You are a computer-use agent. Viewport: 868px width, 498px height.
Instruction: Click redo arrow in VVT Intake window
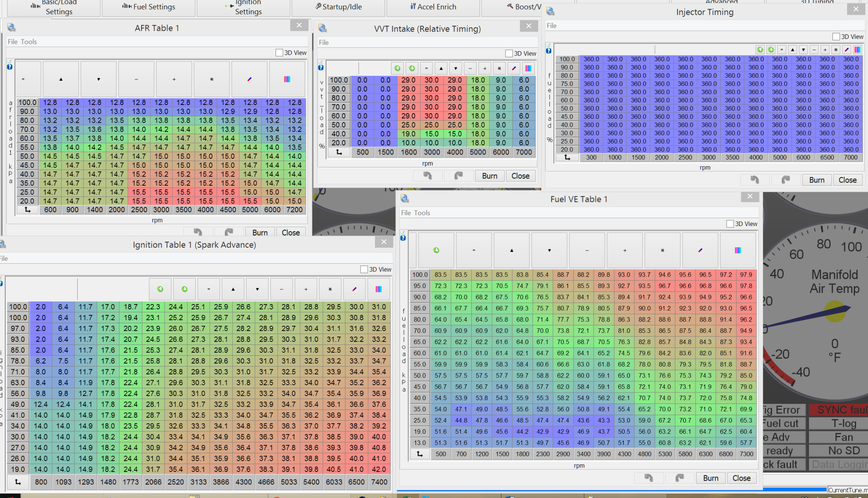pyautogui.click(x=458, y=176)
